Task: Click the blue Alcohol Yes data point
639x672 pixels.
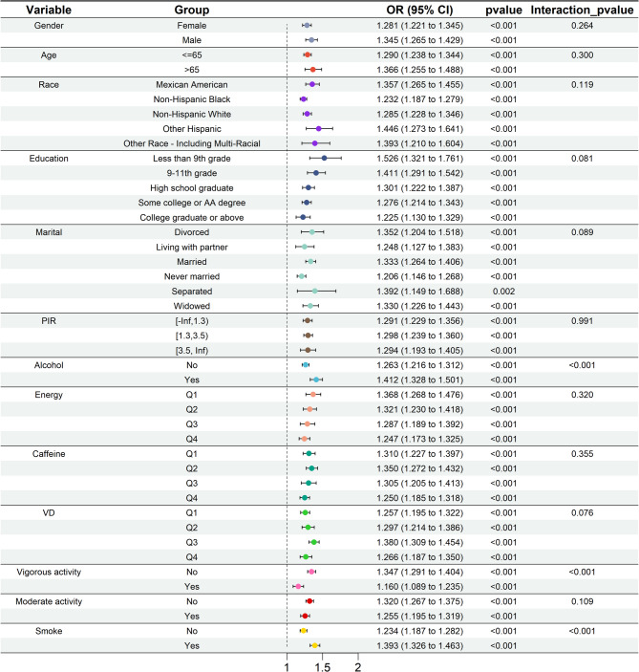Action: tap(316, 379)
